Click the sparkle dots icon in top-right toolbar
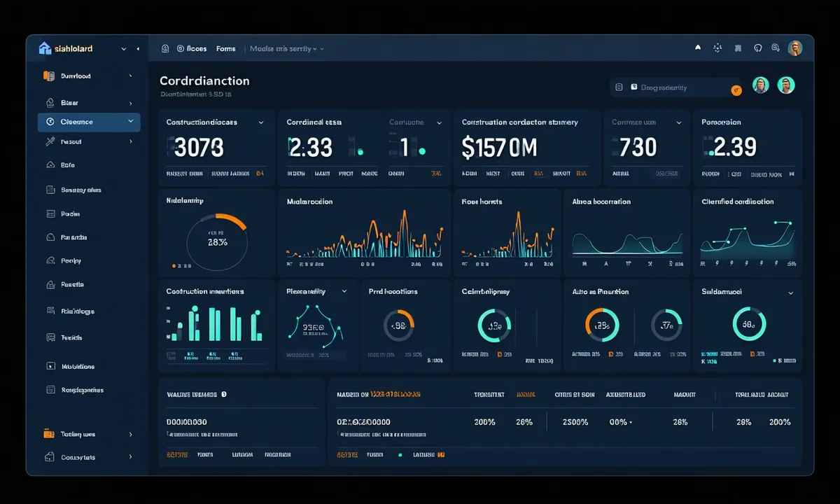 point(717,48)
